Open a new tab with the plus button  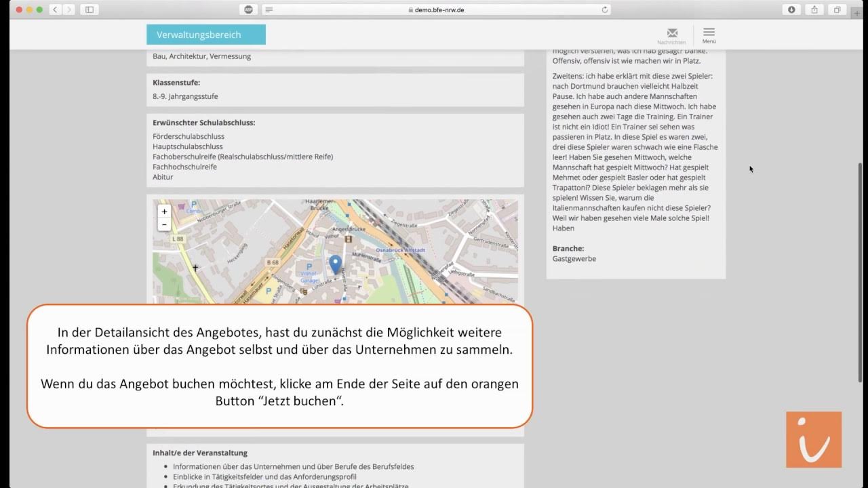(x=858, y=14)
